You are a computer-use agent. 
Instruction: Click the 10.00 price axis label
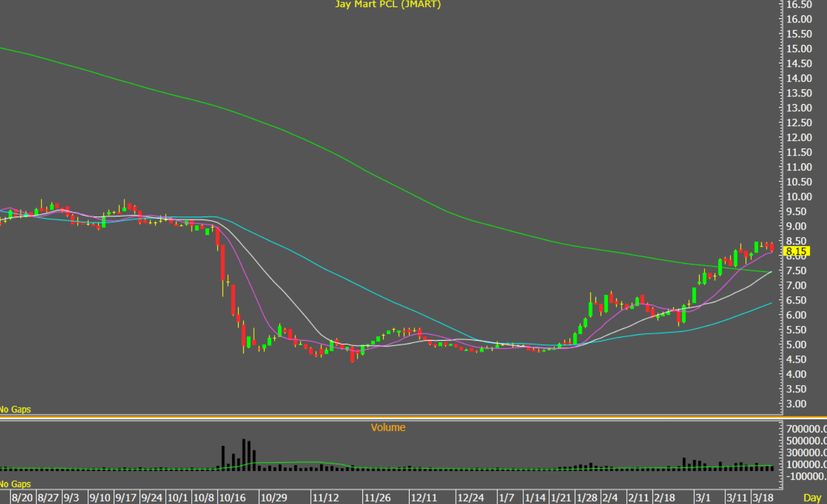click(799, 196)
